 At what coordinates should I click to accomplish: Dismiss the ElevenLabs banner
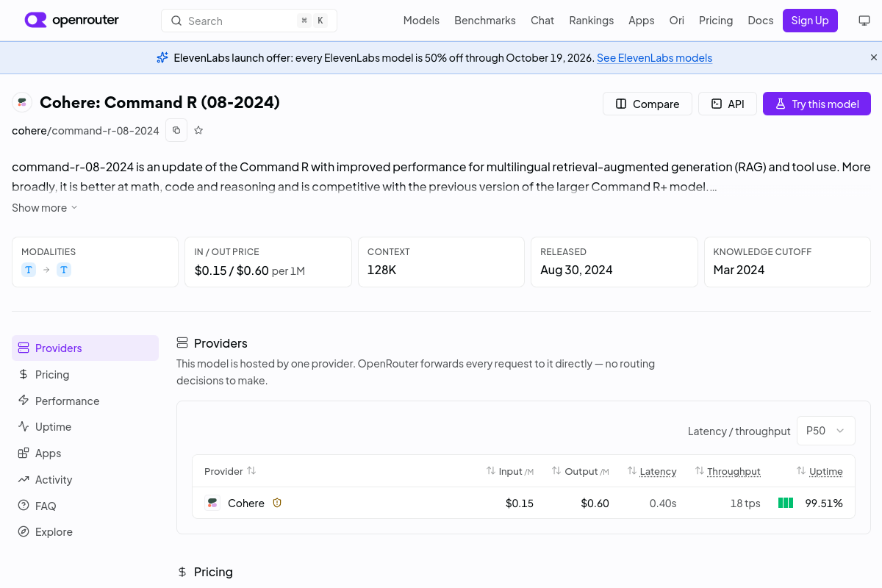[874, 57]
